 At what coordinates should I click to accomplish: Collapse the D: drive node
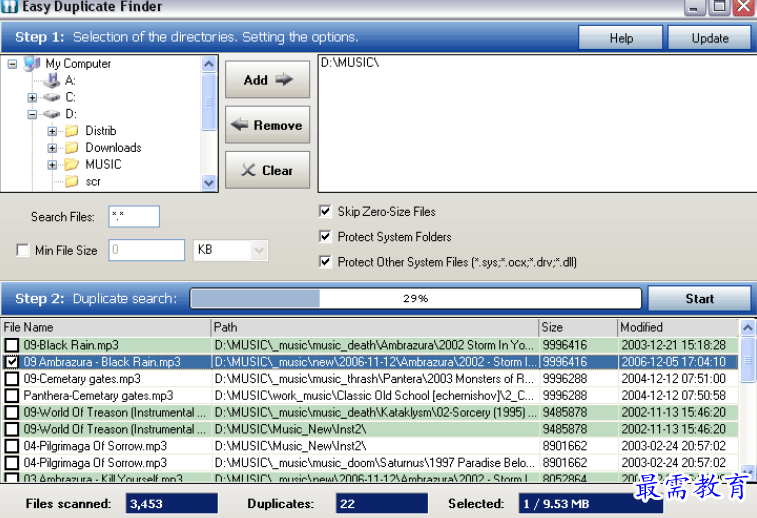[32, 114]
